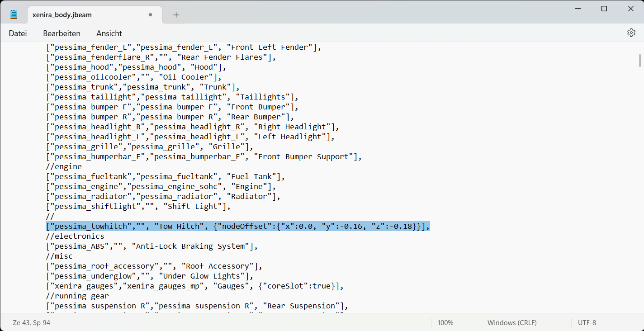Click the //electronics comment line
644x331 pixels.
tap(75, 236)
